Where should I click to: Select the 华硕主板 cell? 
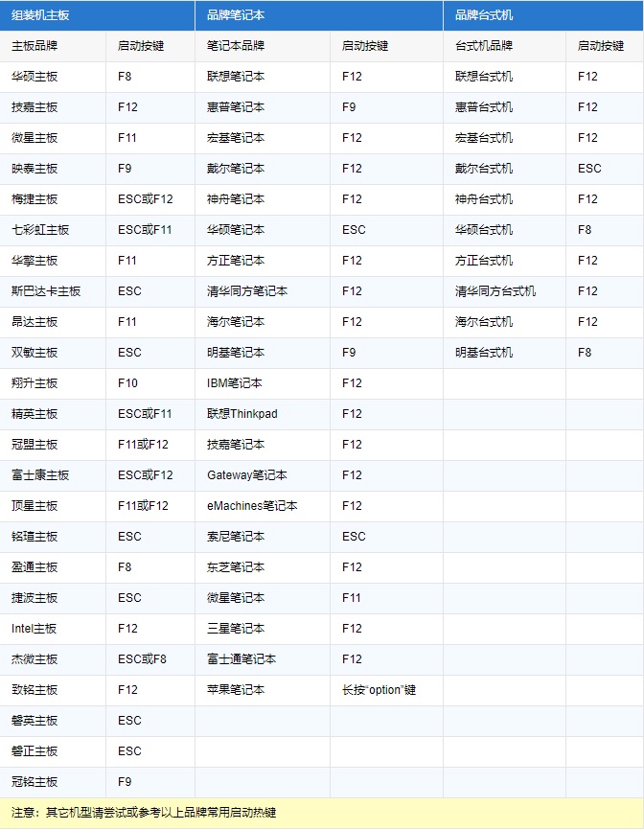[x=34, y=77]
